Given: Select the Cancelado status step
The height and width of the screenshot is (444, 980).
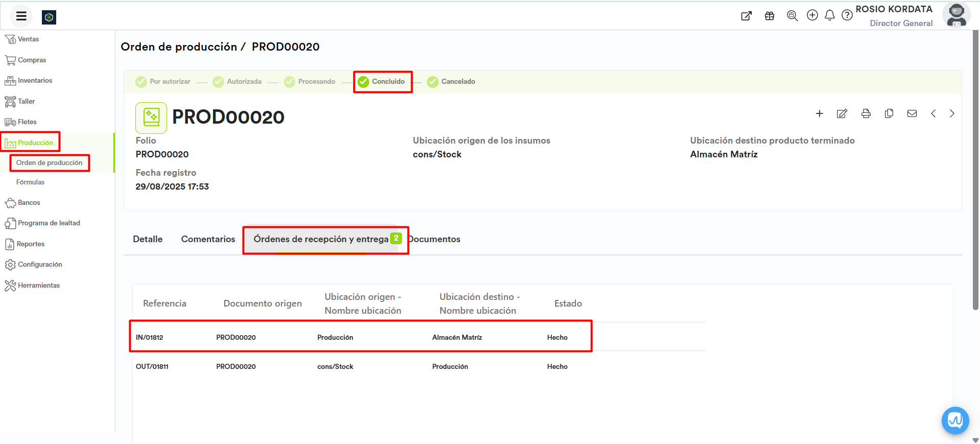Looking at the screenshot, I should tap(451, 82).
